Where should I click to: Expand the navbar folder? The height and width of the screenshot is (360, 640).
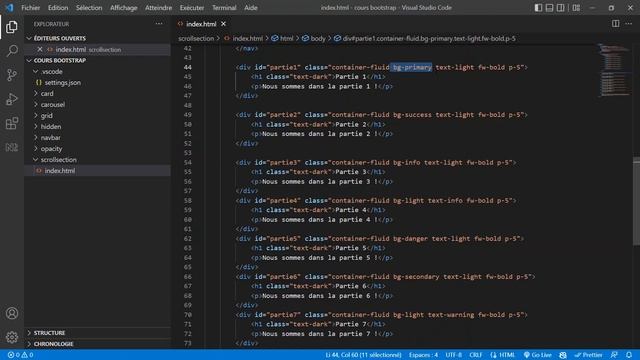97,138
